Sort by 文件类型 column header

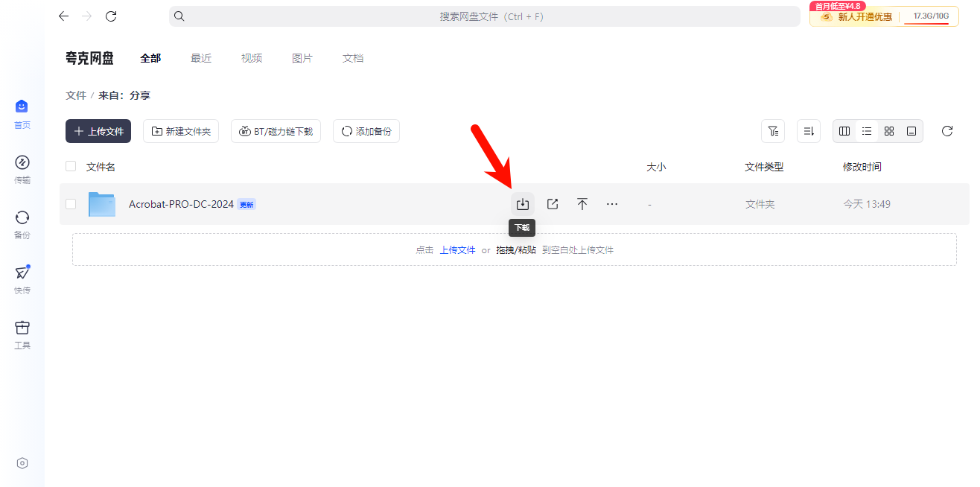(x=764, y=167)
